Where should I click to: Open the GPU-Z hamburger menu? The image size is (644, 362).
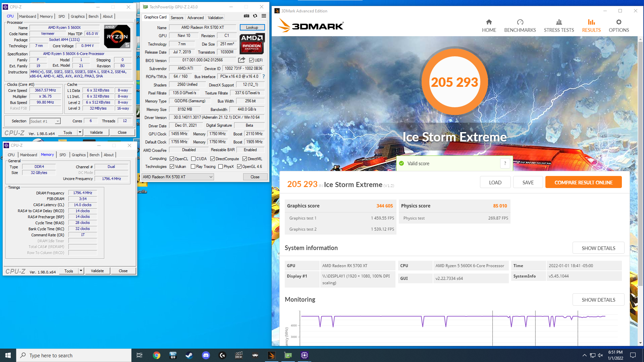coord(264,16)
